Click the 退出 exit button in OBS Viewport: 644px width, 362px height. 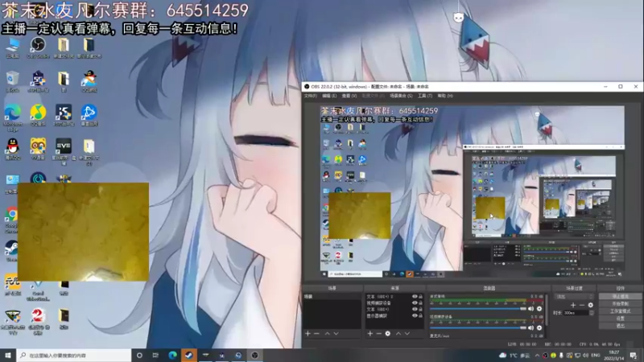[x=620, y=326]
